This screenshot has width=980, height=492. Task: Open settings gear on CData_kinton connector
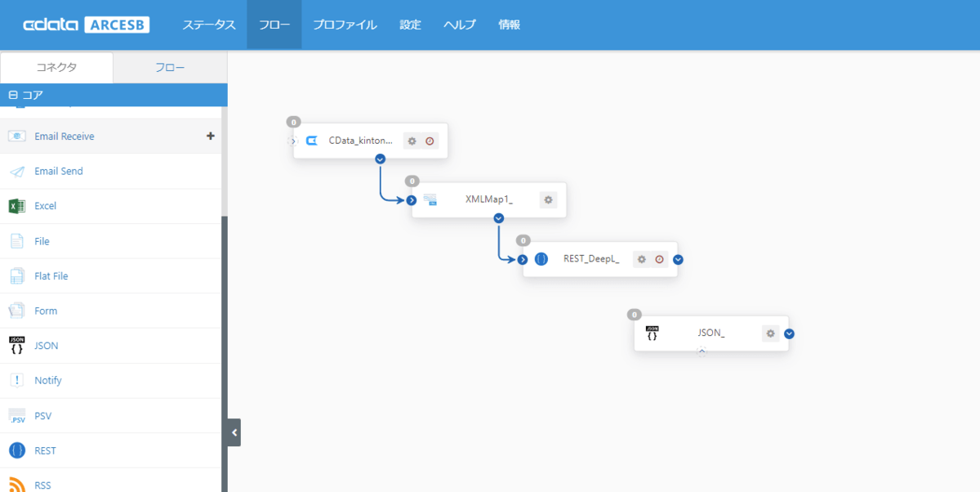click(412, 141)
